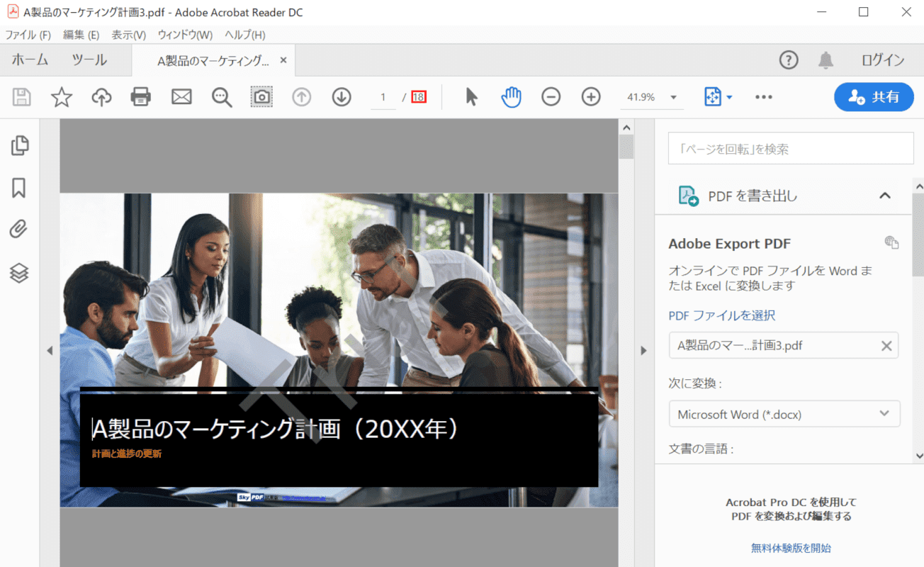
Task: Open the attachments paperclip panel
Action: pyautogui.click(x=19, y=230)
